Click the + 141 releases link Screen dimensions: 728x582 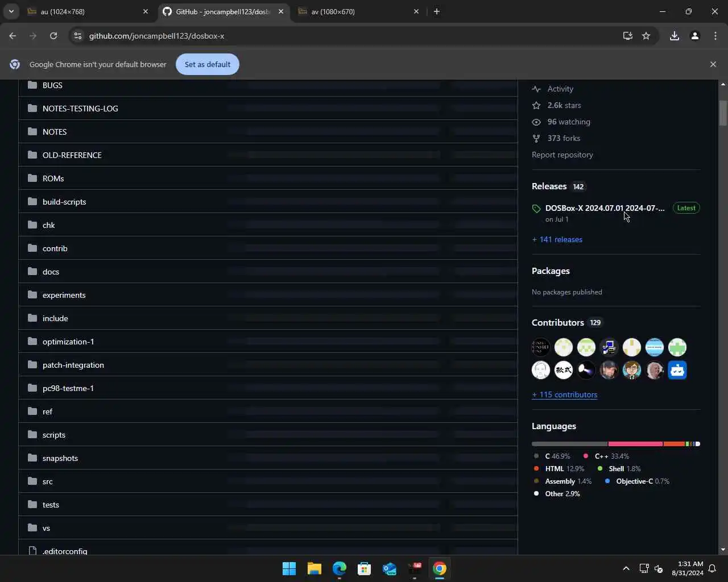[x=557, y=239]
